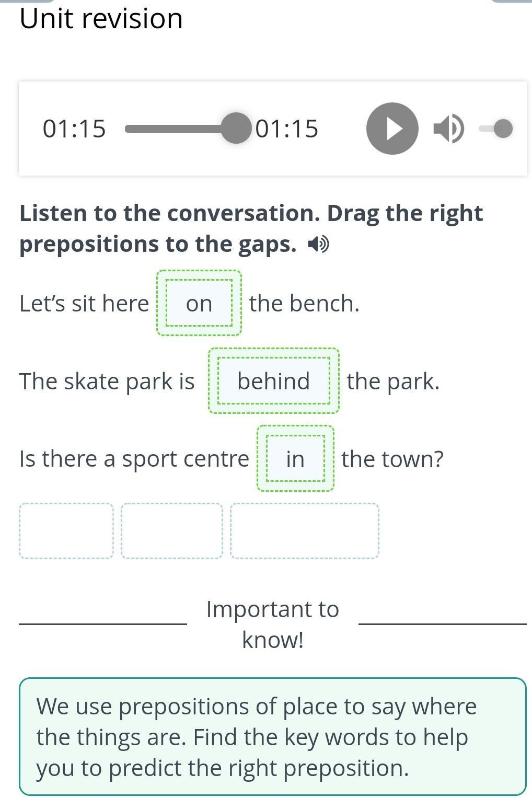This screenshot has height=798, width=532.
Task: Click the leftmost empty answer slot
Action: tap(66, 531)
